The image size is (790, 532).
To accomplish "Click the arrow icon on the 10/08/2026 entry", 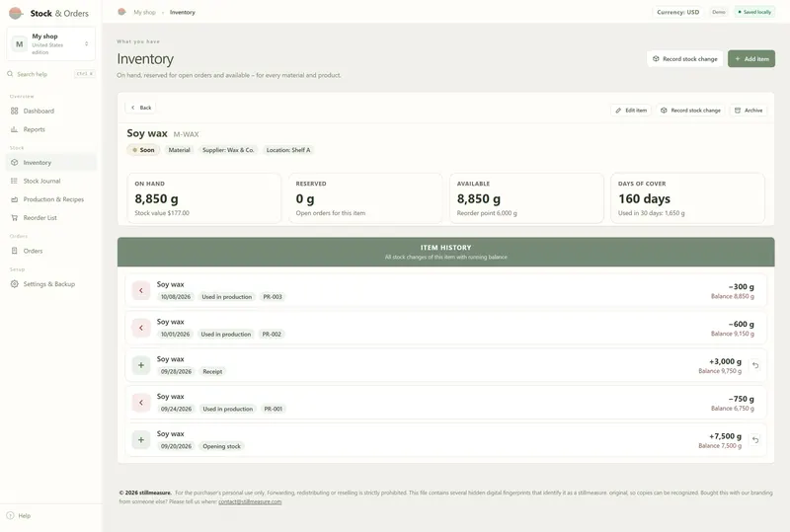I will (141, 291).
